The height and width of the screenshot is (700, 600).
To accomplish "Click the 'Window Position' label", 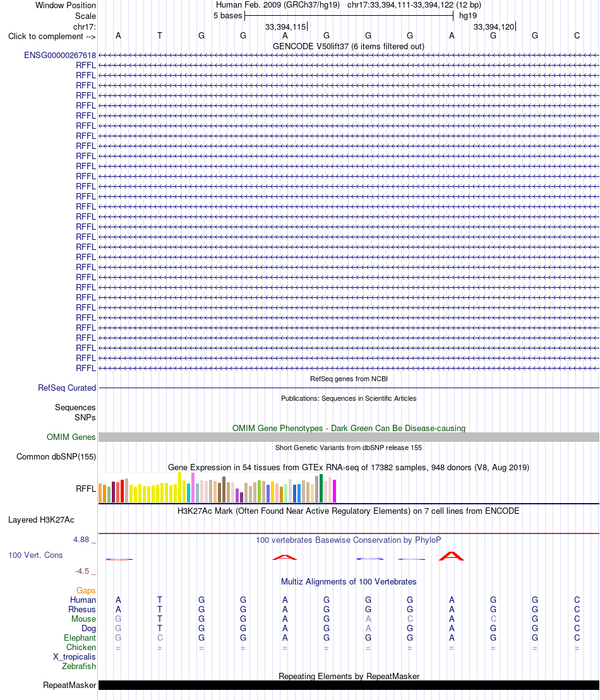I will pos(66,5).
